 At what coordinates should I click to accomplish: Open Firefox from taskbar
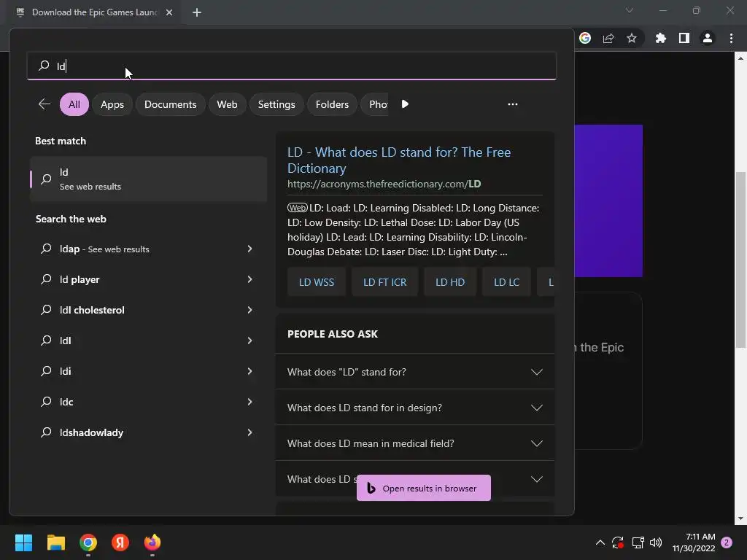point(152,542)
